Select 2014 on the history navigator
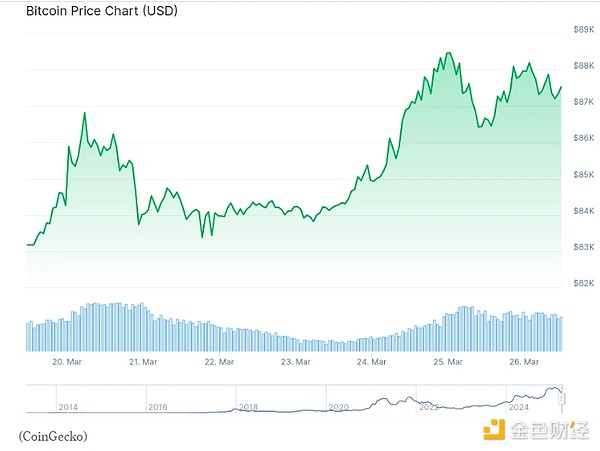Image resolution: width=600 pixels, height=451 pixels. coord(68,408)
